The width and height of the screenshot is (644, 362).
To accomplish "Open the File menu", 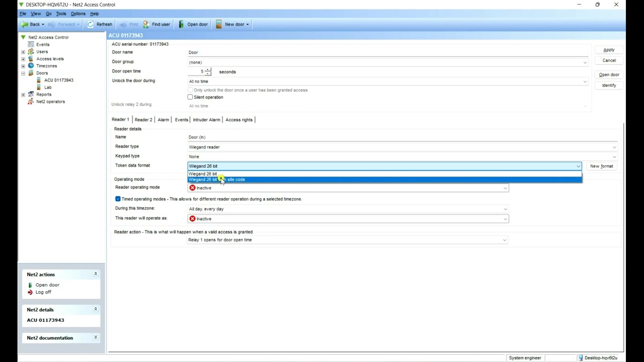I will click(x=23, y=14).
